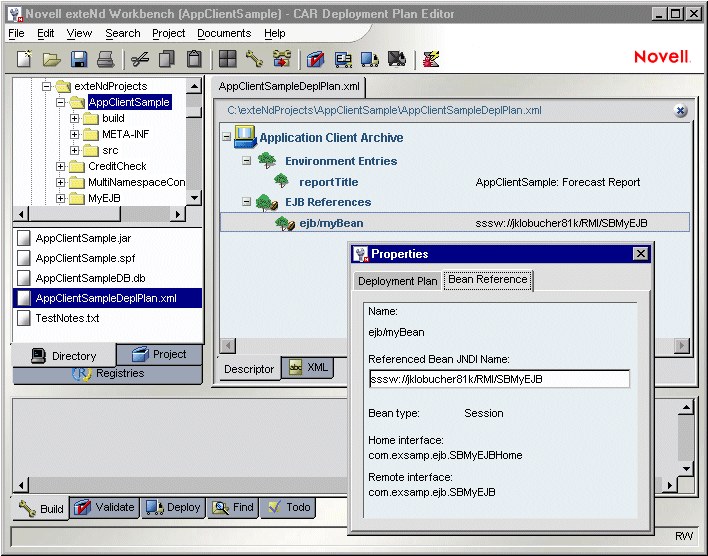Click the AppClientSampleDeplPlan.xml document tab
Viewport: 708px width, 556px height.
(x=289, y=86)
